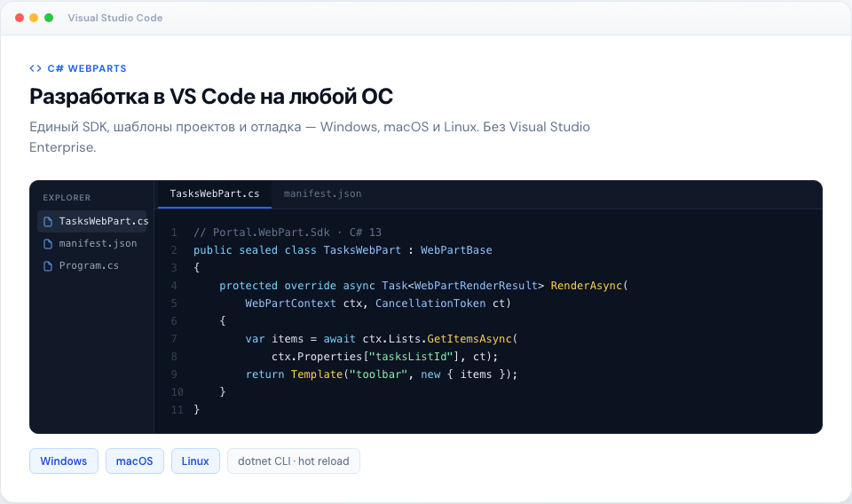Click the Template call on line 9

317,374
